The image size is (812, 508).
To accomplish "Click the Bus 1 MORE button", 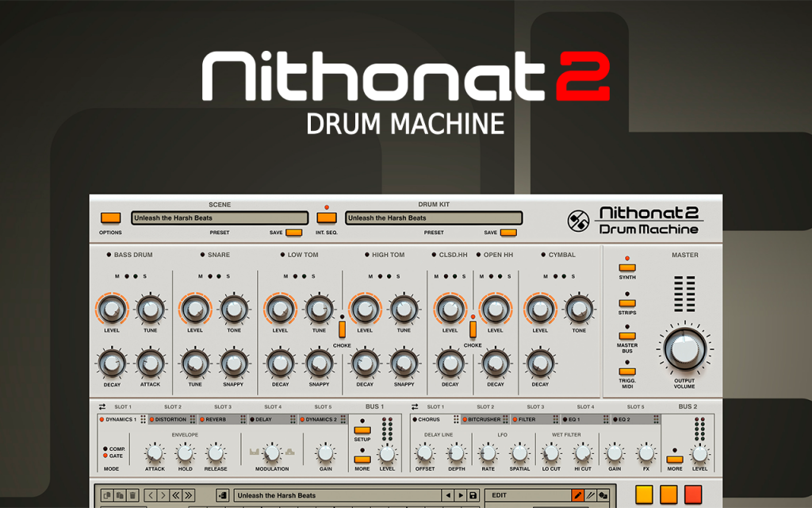I will coord(362,460).
